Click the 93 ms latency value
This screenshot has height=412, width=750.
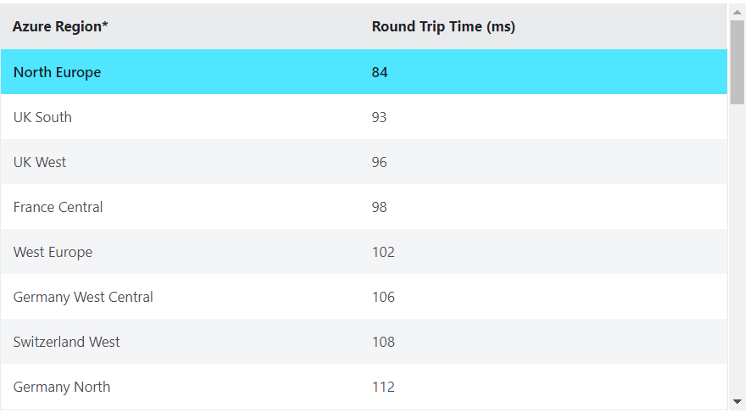pyautogui.click(x=379, y=117)
